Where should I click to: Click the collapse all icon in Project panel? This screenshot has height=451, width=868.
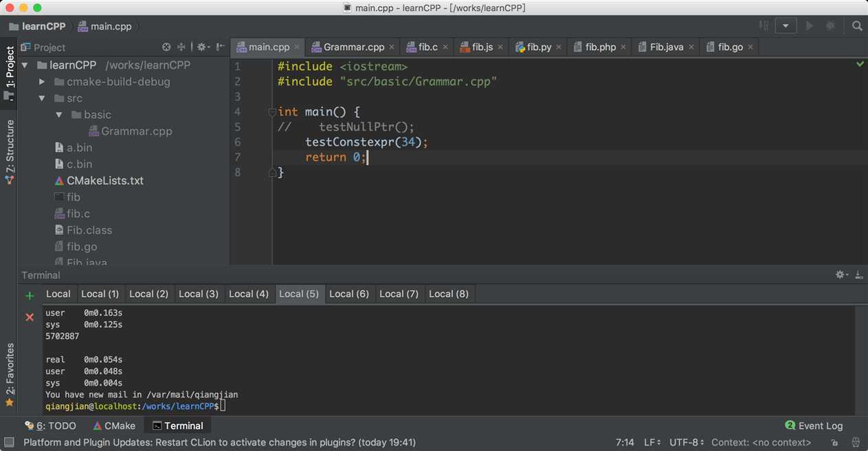pyautogui.click(x=181, y=47)
